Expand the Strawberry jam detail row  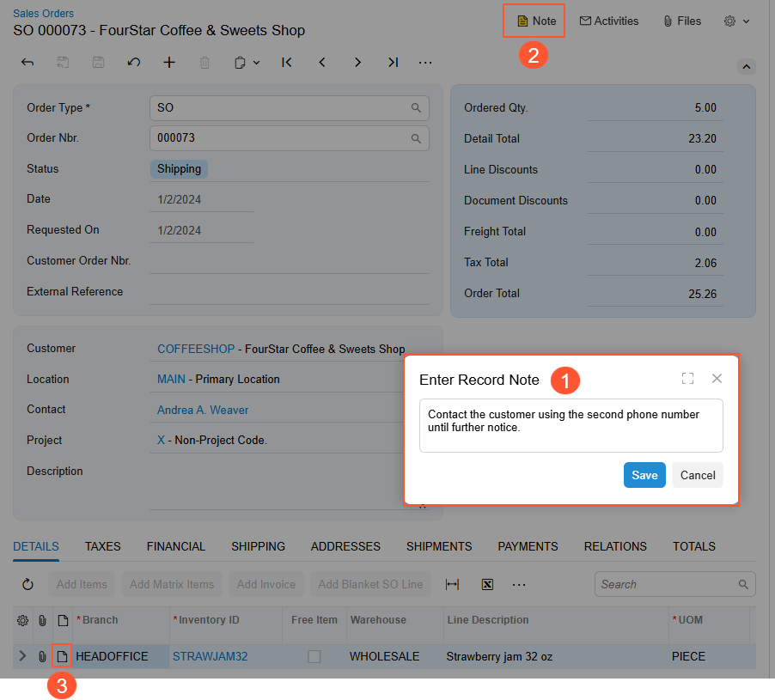click(x=22, y=656)
